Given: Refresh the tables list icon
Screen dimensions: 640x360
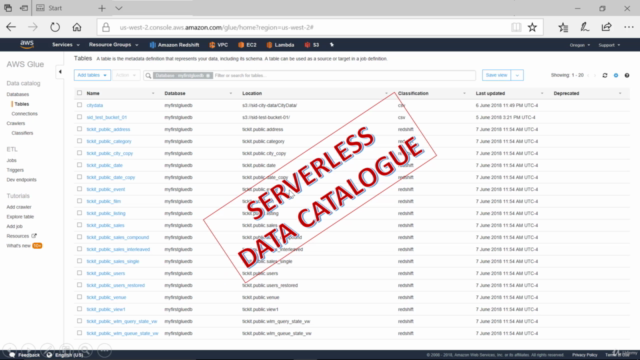Looking at the screenshot, I should [x=605, y=76].
